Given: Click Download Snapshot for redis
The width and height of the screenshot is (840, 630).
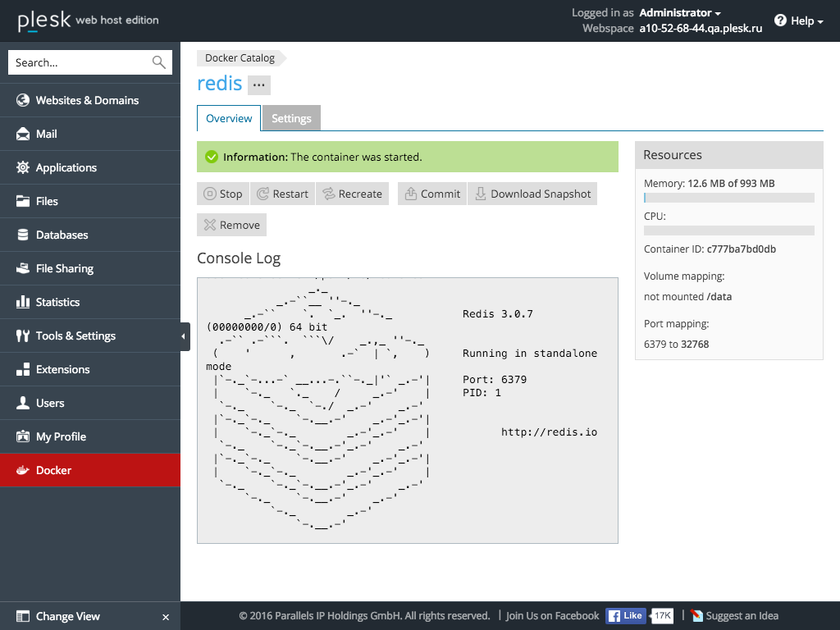Looking at the screenshot, I should click(532, 194).
